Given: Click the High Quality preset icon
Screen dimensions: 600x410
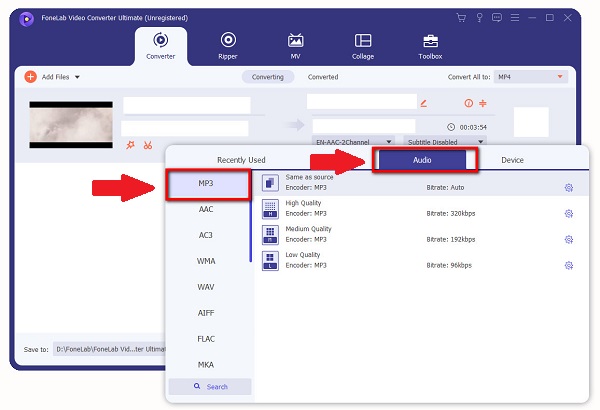Looking at the screenshot, I should [x=270, y=209].
